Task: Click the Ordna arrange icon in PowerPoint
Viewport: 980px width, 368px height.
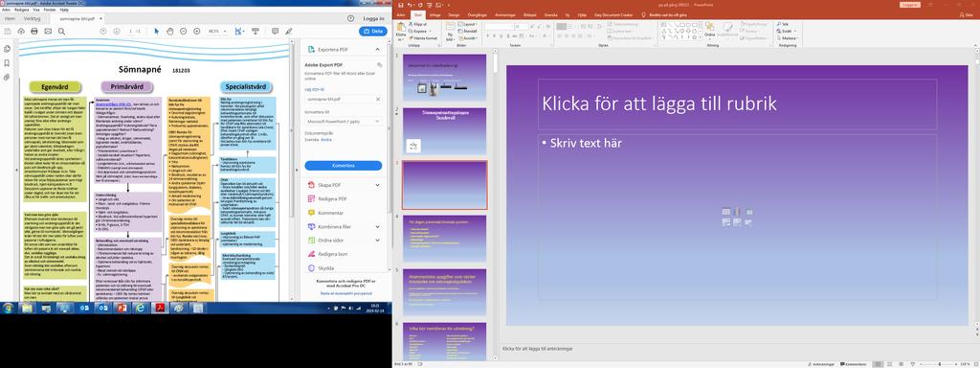Action: 709,26
